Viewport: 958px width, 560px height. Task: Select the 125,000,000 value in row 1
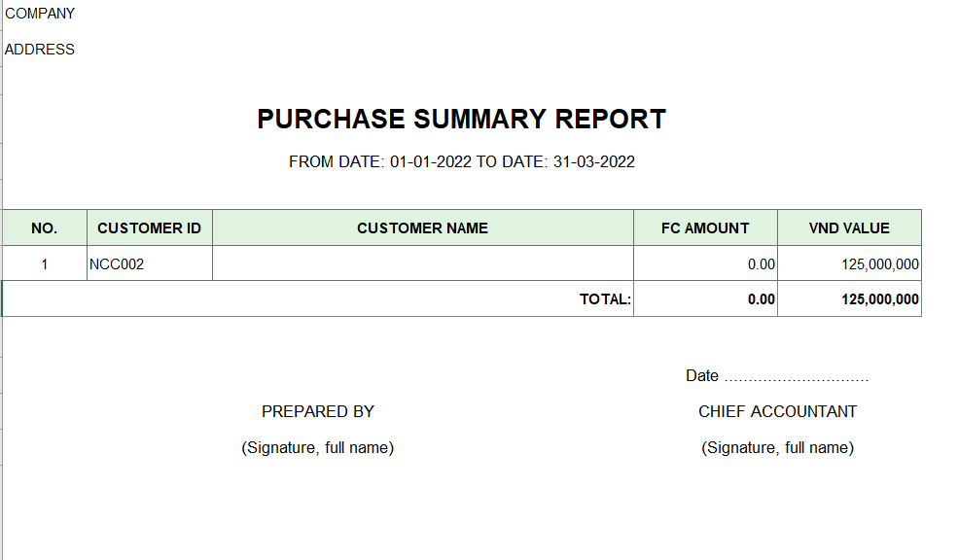[849, 263]
